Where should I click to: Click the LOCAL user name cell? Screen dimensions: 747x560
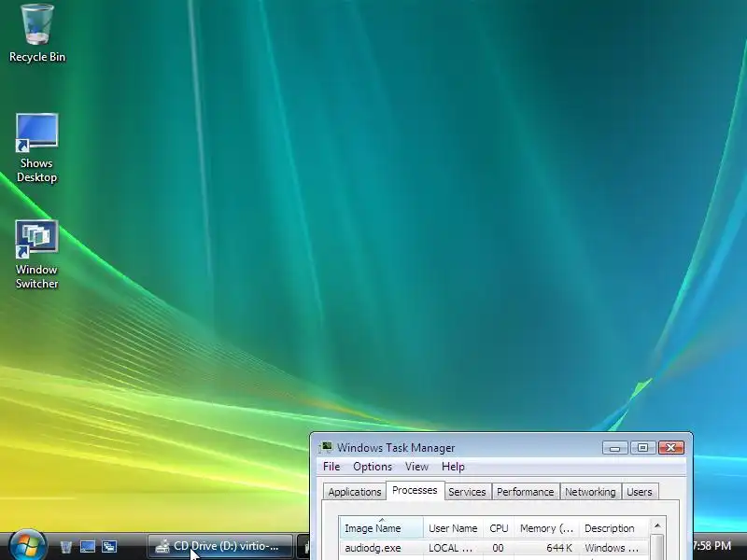click(451, 548)
